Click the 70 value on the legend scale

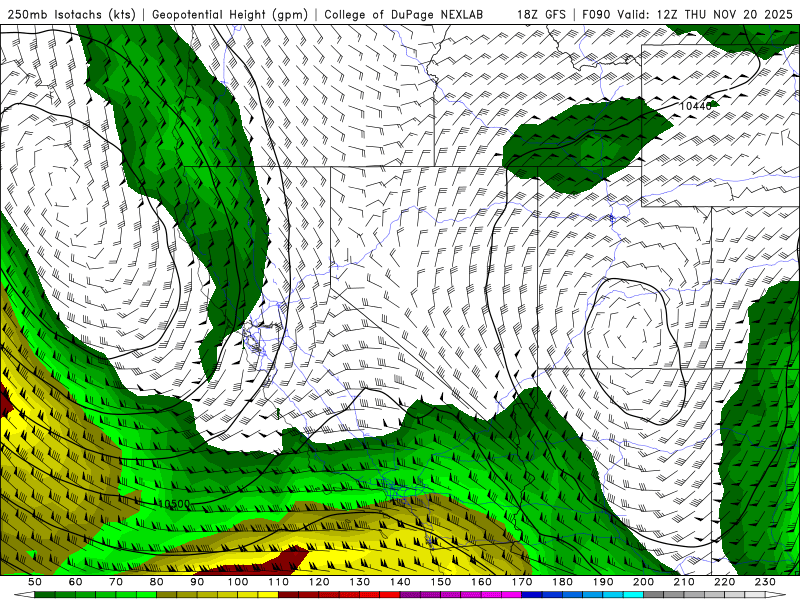click(116, 582)
